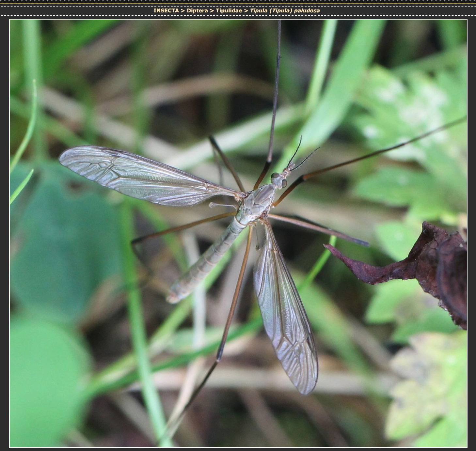Click the haltere knob below the left wing
476x451 pixels.
(x=212, y=205)
